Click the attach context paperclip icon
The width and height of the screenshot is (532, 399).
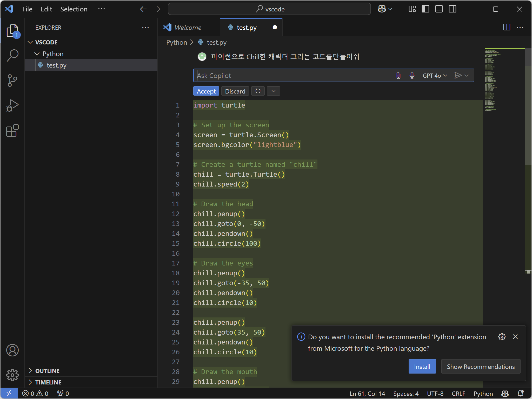point(398,76)
